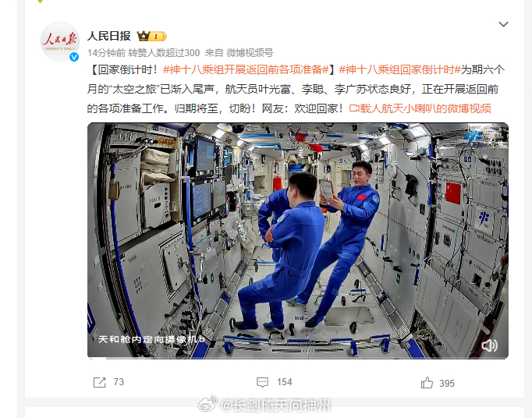Open hashtag #神十八乘组回家倒计时#
The image size is (532, 418).
click(x=399, y=69)
